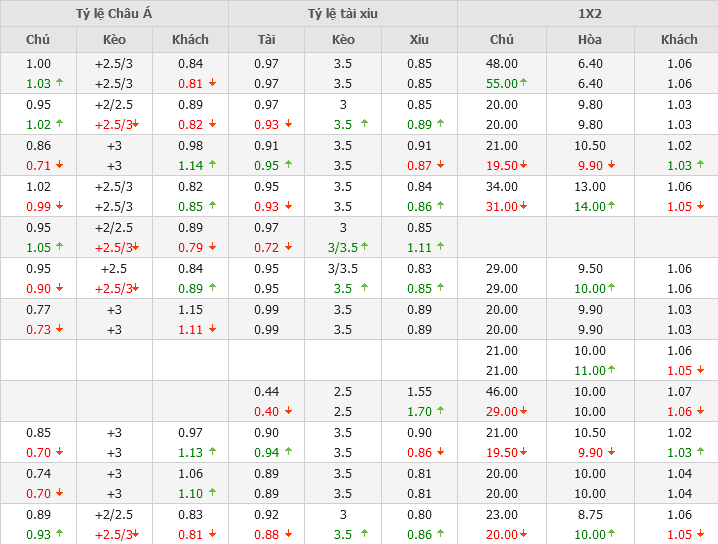Click the Hòa column header
The height and width of the screenshot is (544, 718).
click(590, 40)
